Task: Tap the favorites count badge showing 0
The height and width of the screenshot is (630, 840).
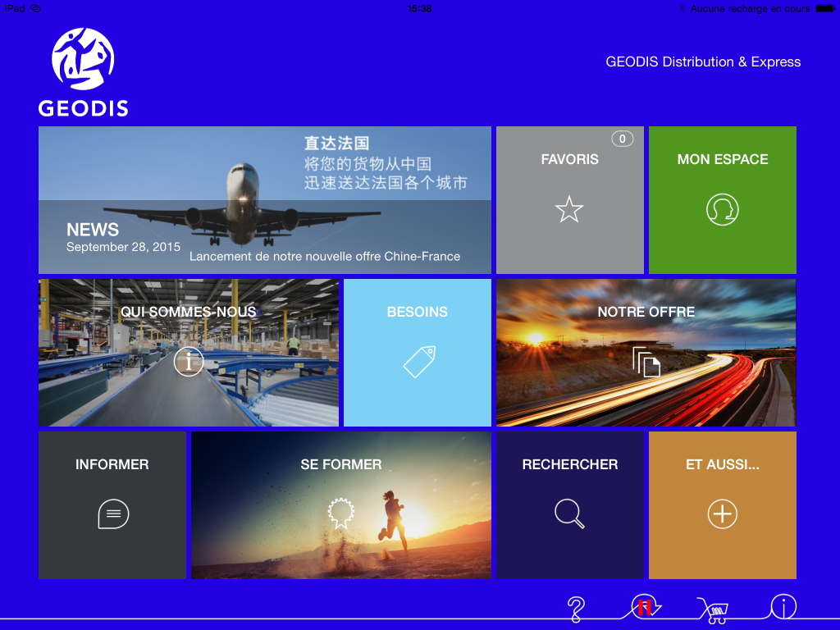Action: 622,139
